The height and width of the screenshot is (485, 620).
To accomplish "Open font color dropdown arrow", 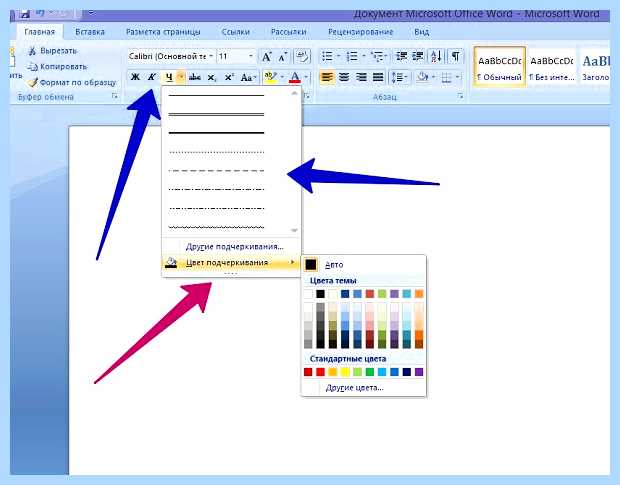I will pos(306,77).
